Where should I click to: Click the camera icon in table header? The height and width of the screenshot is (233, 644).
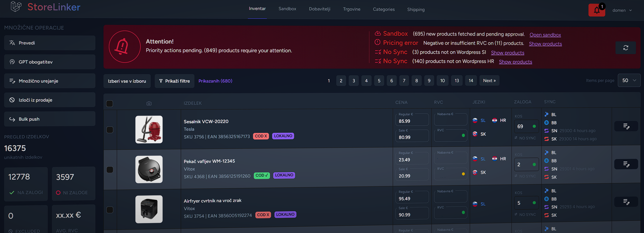(x=149, y=103)
